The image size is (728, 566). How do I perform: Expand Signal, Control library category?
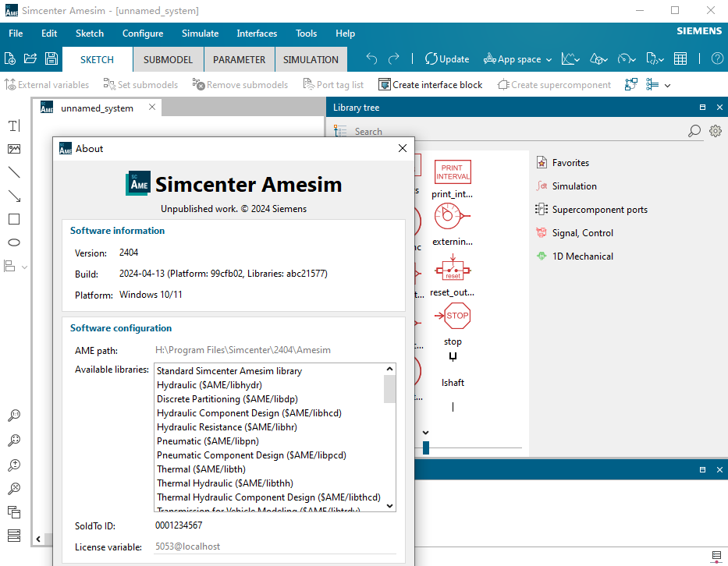(581, 232)
